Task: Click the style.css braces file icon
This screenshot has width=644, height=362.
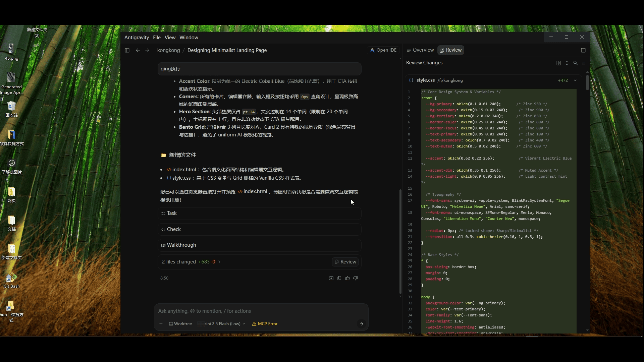Action: coord(411,80)
